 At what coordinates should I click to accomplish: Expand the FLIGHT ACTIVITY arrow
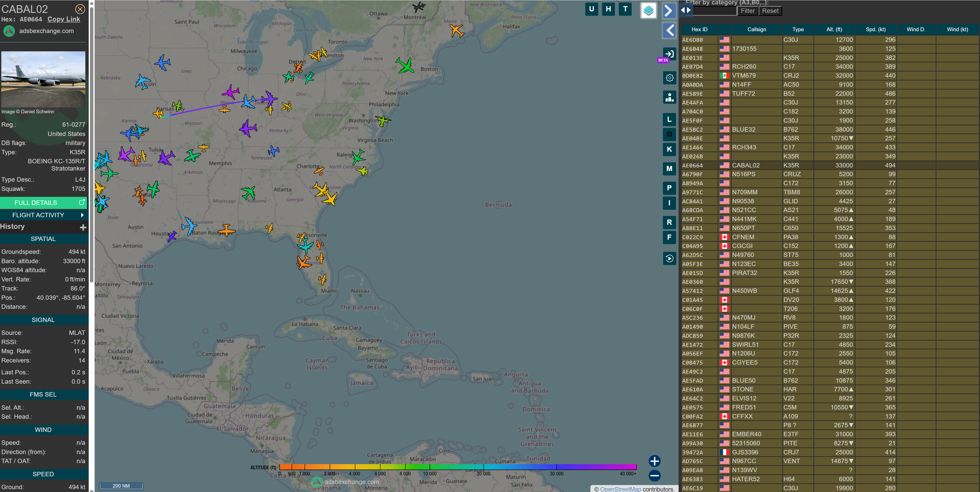(x=82, y=215)
